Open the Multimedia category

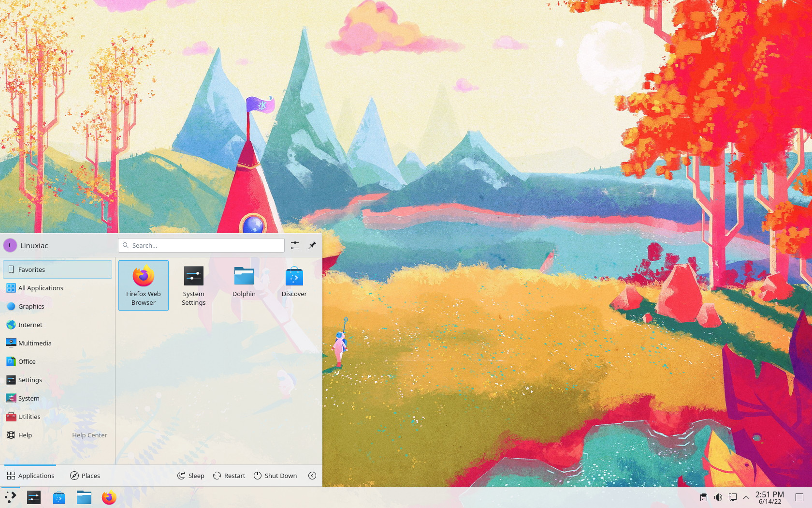(58, 343)
